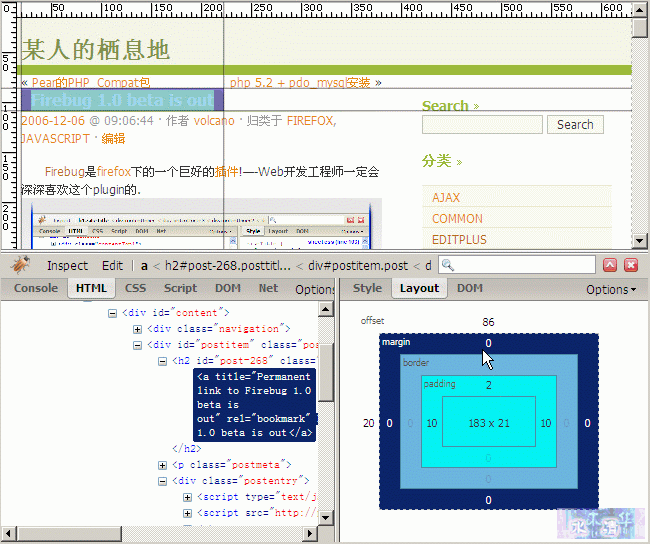This screenshot has height=544, width=650.
Task: Switch to the Console tab
Action: coord(36,288)
